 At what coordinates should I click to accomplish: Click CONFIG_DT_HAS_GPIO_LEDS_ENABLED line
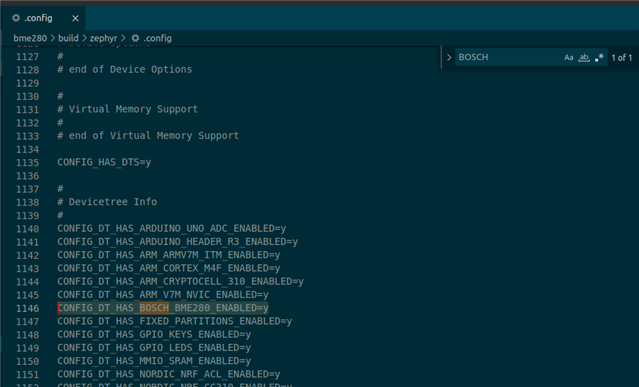[154, 348]
